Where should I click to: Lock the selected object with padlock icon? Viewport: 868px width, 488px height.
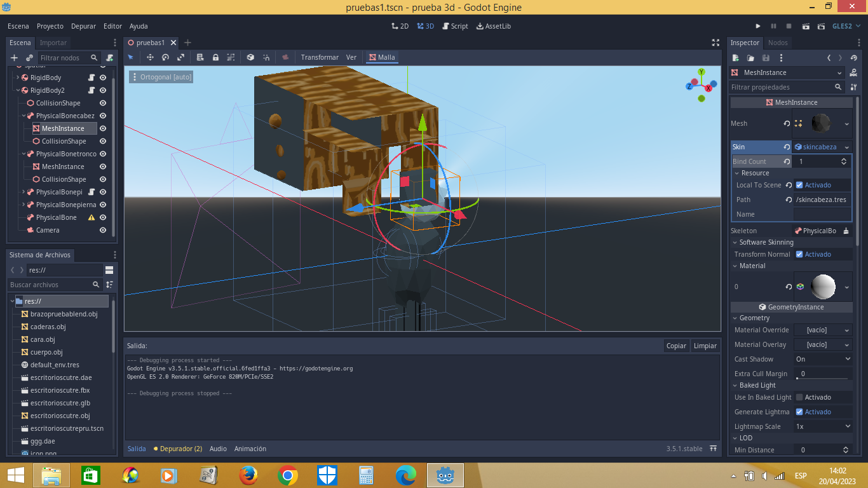(x=215, y=57)
